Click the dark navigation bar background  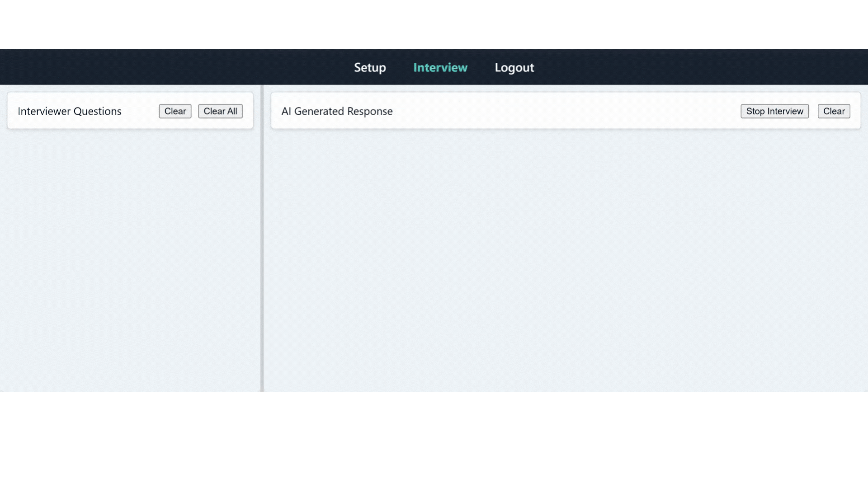coord(181,67)
